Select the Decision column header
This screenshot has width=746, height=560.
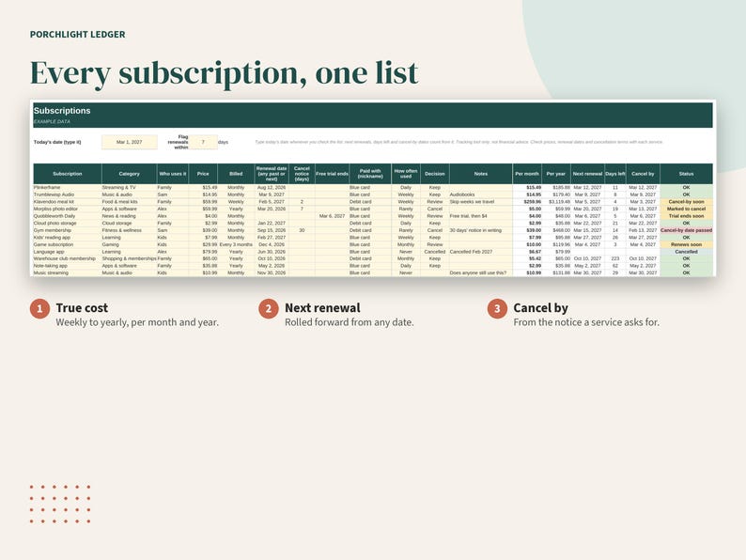coord(435,174)
